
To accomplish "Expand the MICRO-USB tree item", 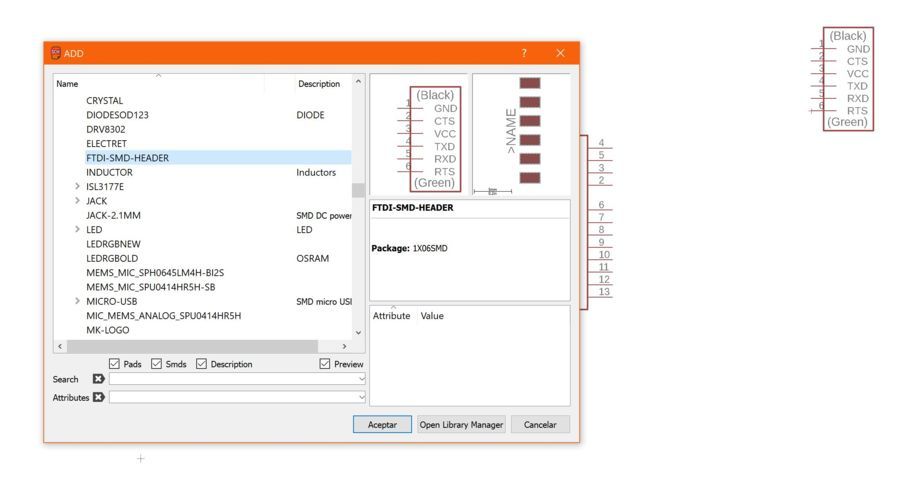I will pos(77,301).
